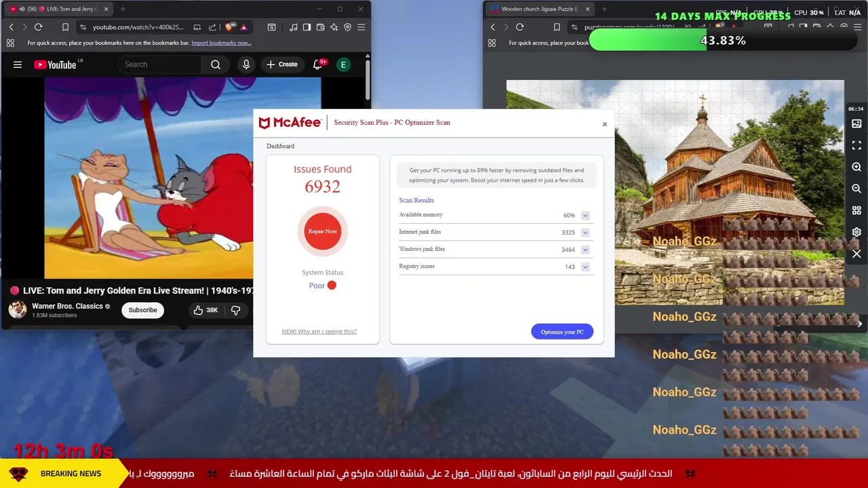Screen dimensions: 868x488
Task: Bookmark the puzzlegarage page
Action: click(557, 27)
